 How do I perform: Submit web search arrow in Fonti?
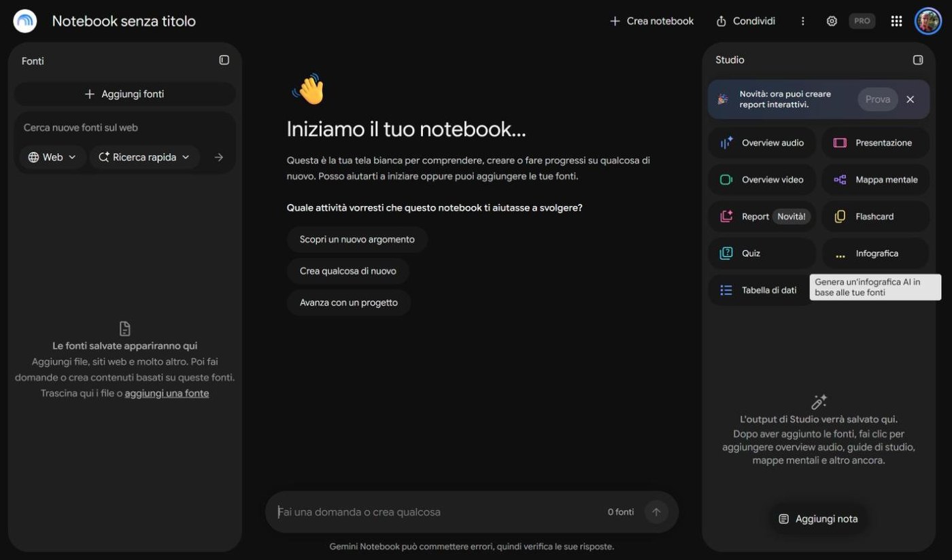pyautogui.click(x=219, y=157)
